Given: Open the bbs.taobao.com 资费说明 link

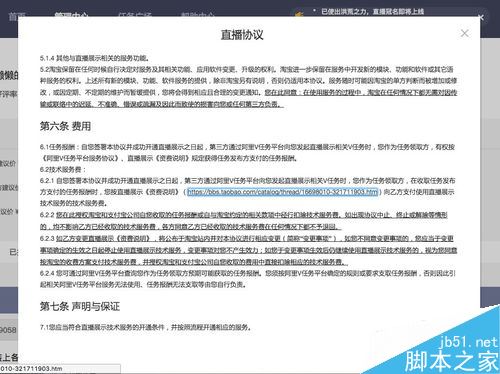Looking at the screenshot, I should coord(283,192).
